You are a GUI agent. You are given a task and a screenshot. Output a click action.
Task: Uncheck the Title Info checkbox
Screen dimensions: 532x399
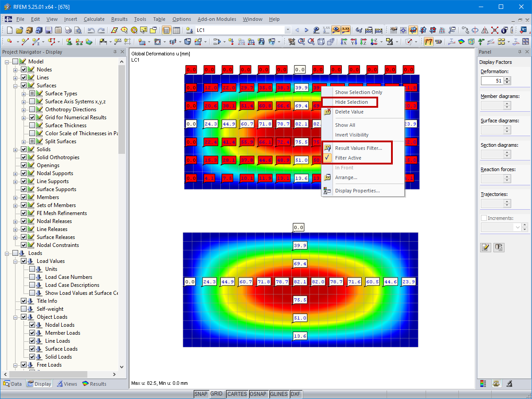point(24,301)
